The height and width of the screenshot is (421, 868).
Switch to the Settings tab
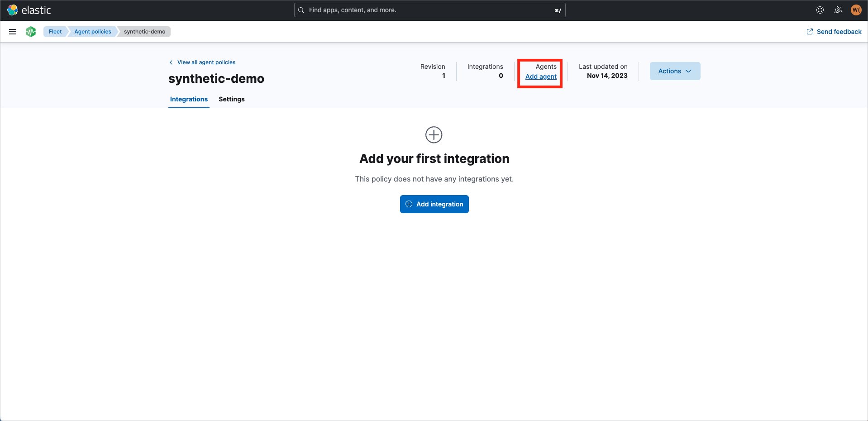(x=231, y=99)
